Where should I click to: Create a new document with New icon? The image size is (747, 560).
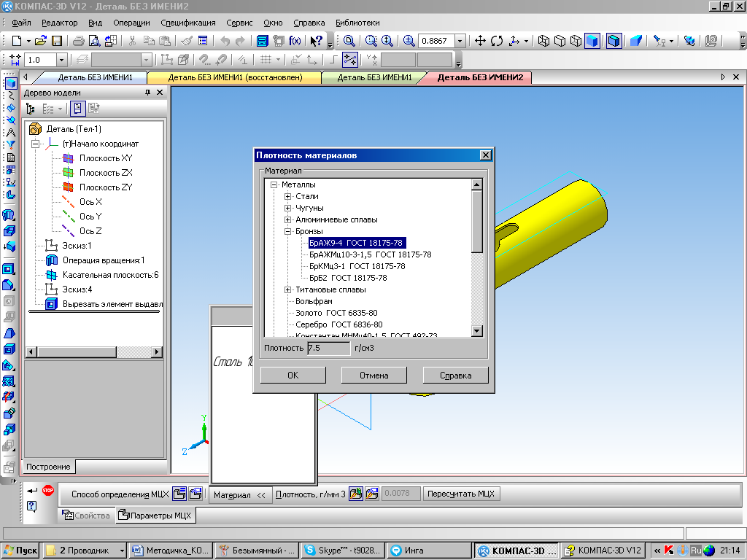17,41
